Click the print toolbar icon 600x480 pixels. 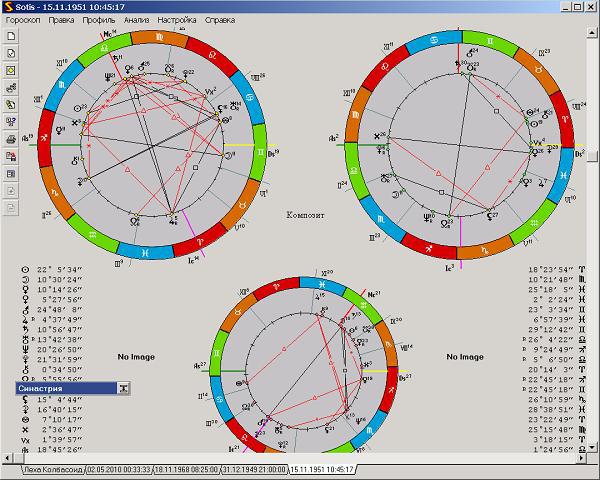tap(10, 138)
